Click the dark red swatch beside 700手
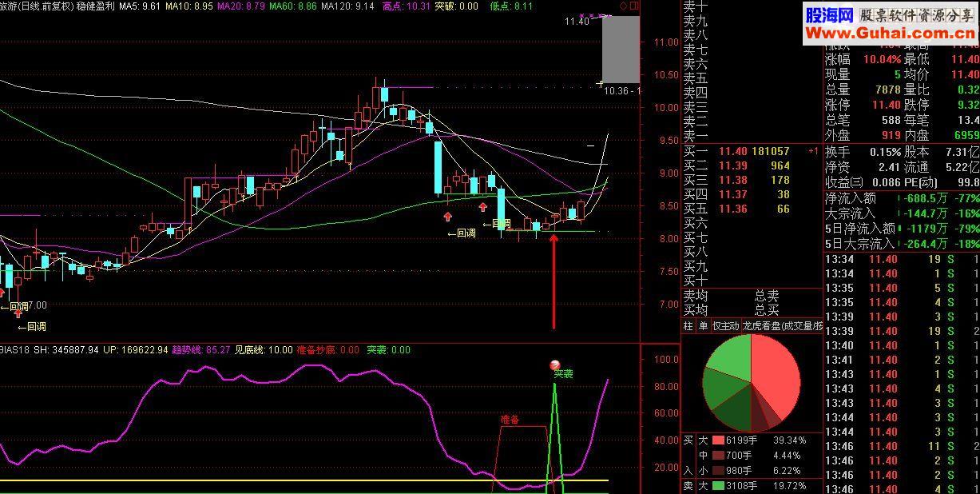This screenshot has height=494, width=980. pyautogui.click(x=718, y=456)
